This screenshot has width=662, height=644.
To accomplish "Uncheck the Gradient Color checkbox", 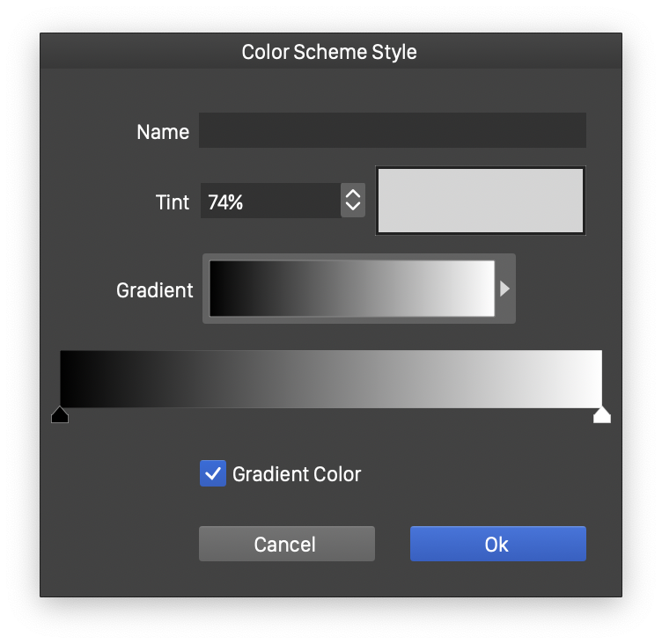I will click(213, 474).
